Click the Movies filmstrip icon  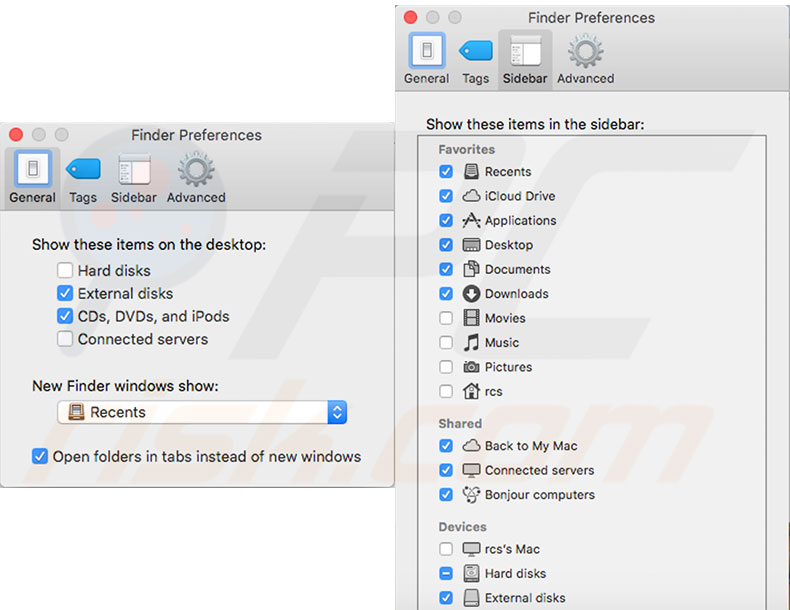tap(471, 318)
